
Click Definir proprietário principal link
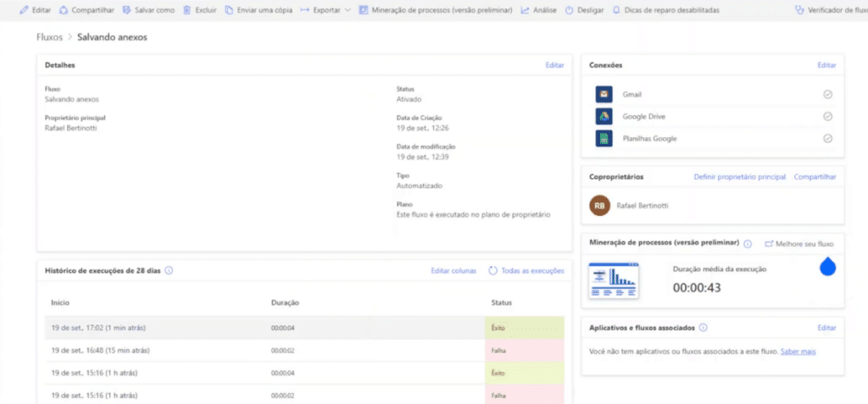739,176
